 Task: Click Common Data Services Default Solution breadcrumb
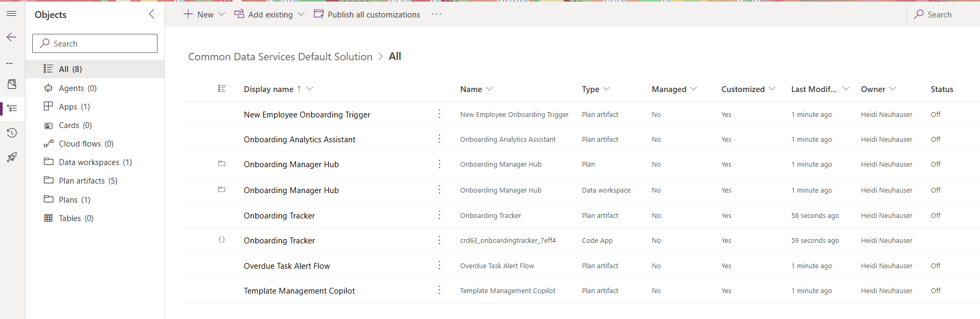[x=280, y=57]
